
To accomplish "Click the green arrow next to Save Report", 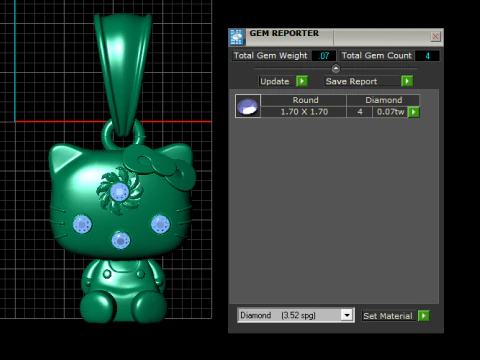I will tap(407, 81).
